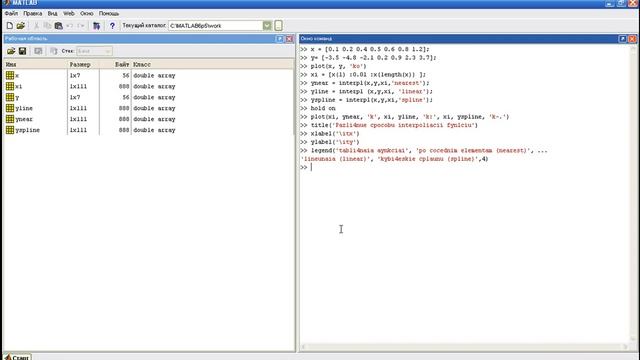Sort workspace by the Размер column header
Image resolution: width=640 pixels, height=360 pixels.
coord(83,64)
